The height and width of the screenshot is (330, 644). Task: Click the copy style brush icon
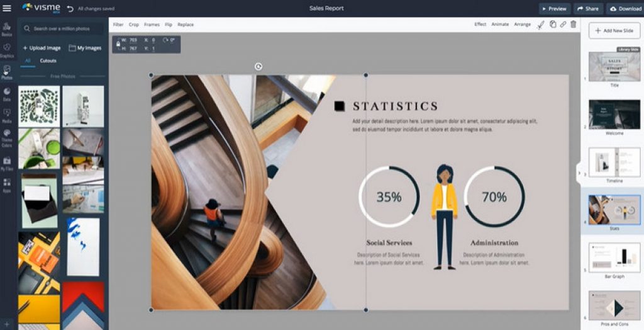(540, 25)
